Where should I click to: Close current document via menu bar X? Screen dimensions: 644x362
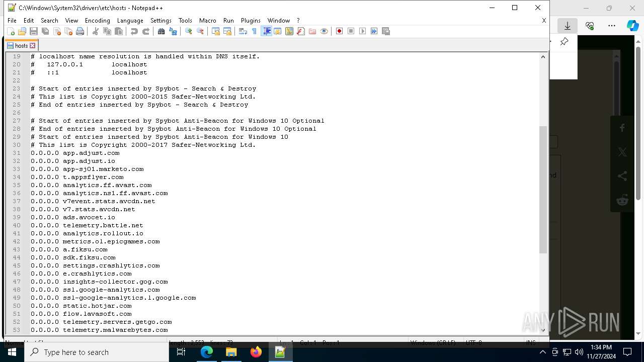point(544,21)
